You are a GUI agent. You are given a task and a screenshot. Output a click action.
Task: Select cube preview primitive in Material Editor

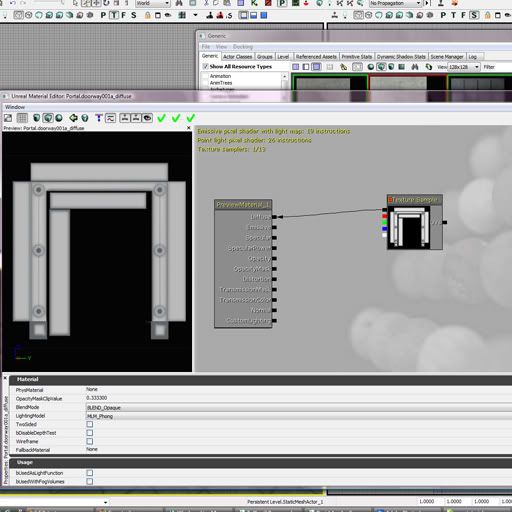tap(48, 118)
